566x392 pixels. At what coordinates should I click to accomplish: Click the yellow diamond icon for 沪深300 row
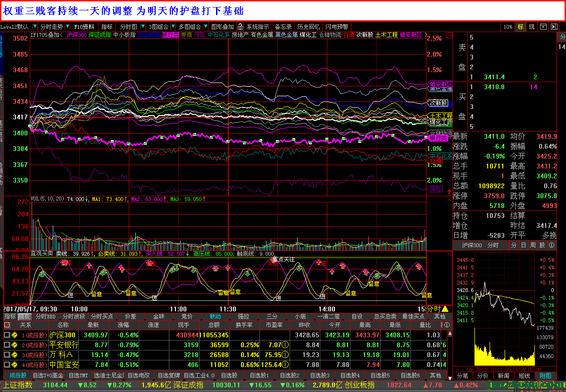(15, 335)
